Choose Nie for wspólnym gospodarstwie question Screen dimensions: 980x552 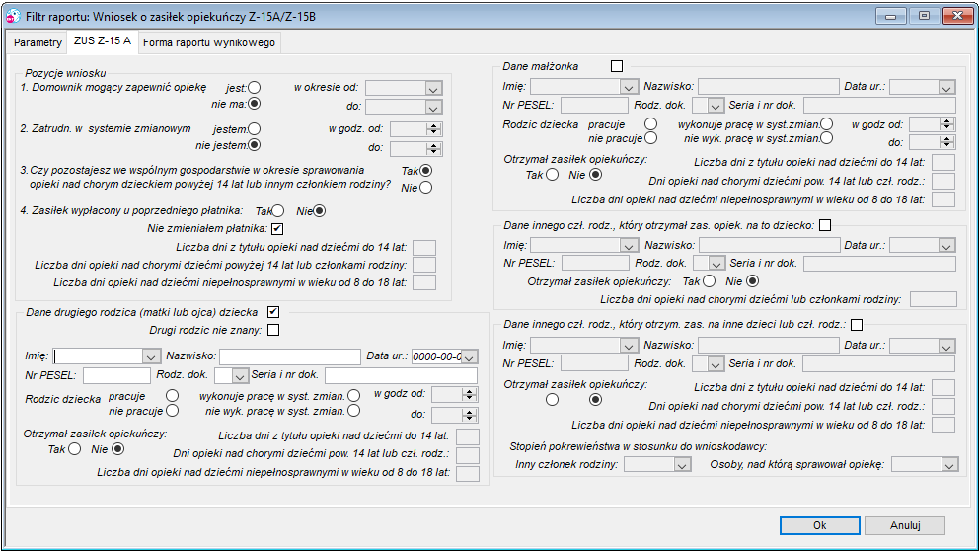[x=425, y=187]
